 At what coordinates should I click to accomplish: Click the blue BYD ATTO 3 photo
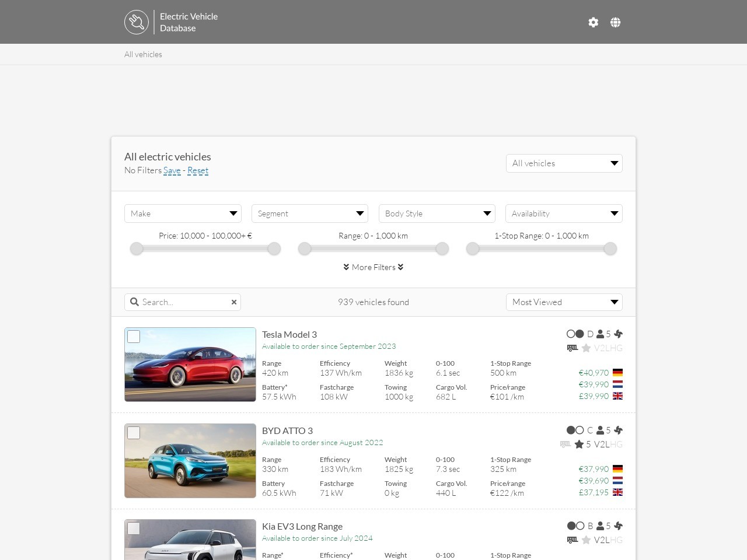[190, 461]
